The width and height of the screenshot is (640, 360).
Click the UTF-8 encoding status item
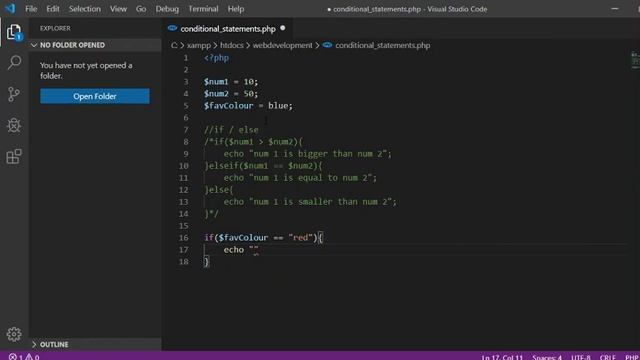[x=580, y=357]
